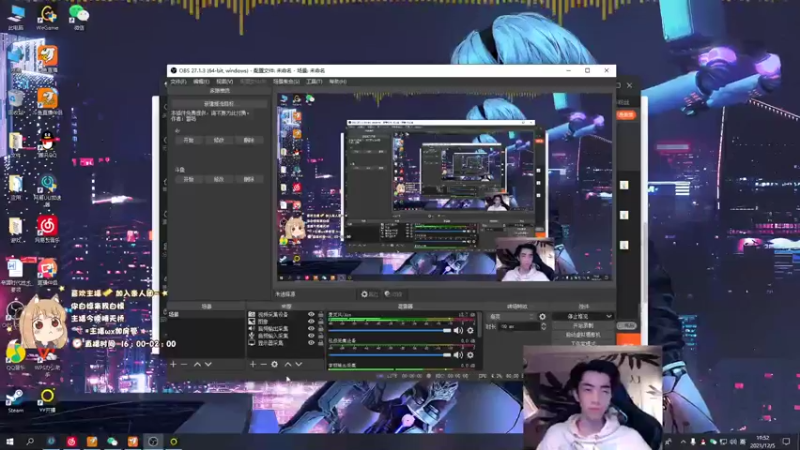
Task: Mute the second mixer channel speaker icon
Action: (458, 355)
